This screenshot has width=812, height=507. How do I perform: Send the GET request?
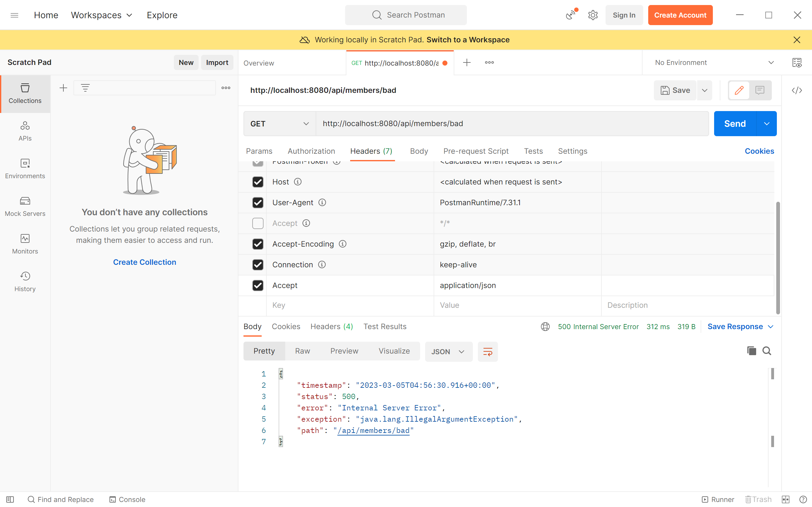tap(735, 124)
